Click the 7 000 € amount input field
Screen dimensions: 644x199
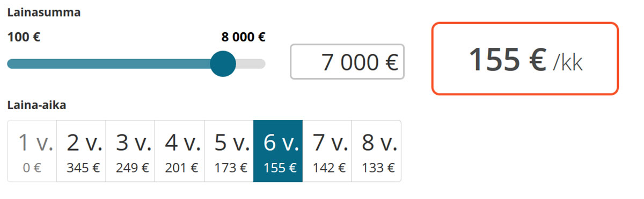(x=347, y=62)
